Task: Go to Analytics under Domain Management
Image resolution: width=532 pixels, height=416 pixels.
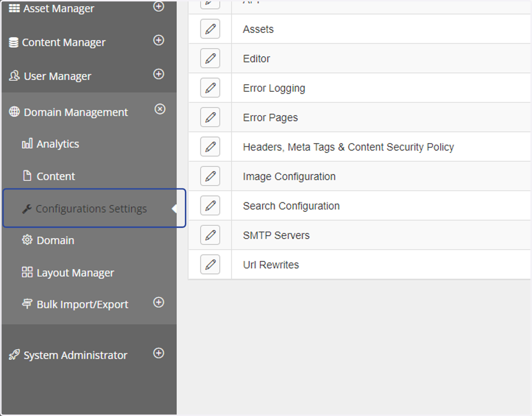Action: 58,144
